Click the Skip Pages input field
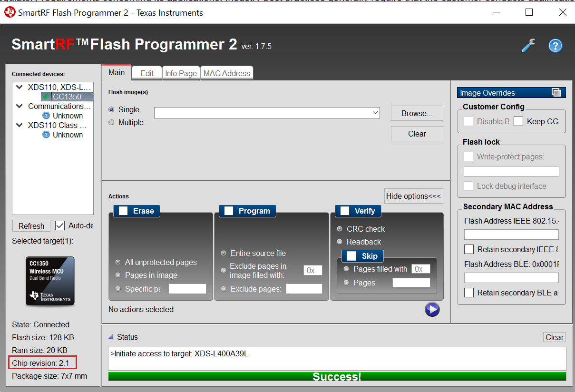575x392 pixels. pos(411,283)
